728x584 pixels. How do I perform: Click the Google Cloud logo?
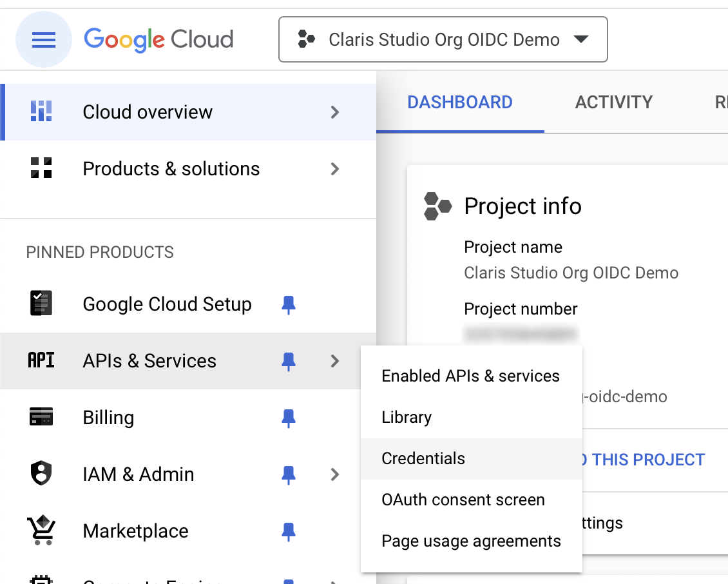158,39
